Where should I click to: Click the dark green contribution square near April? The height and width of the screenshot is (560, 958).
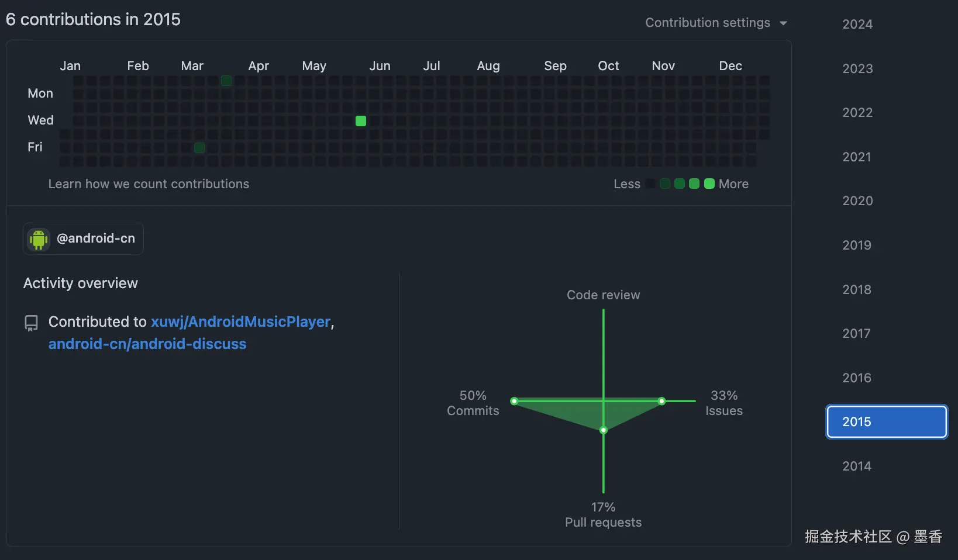click(226, 81)
